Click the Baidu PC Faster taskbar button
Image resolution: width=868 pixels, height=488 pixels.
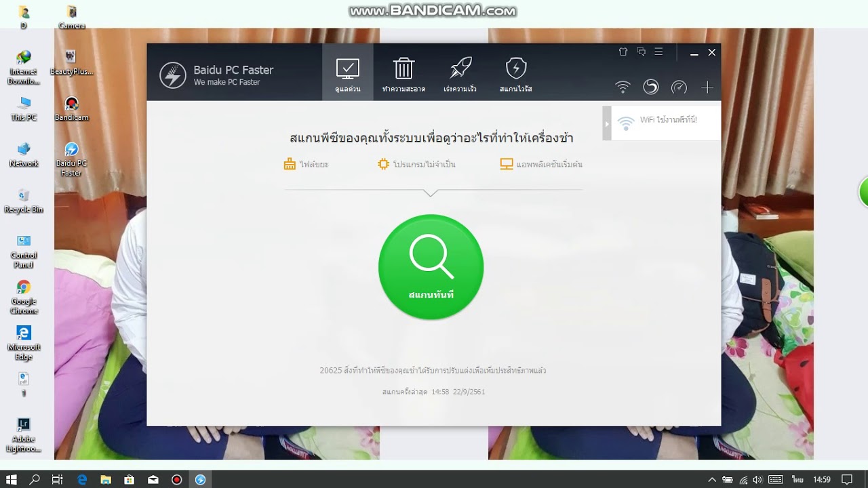click(x=200, y=479)
